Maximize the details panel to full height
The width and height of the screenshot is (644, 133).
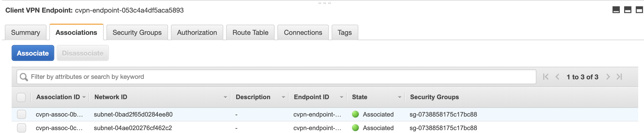pyautogui.click(x=639, y=10)
